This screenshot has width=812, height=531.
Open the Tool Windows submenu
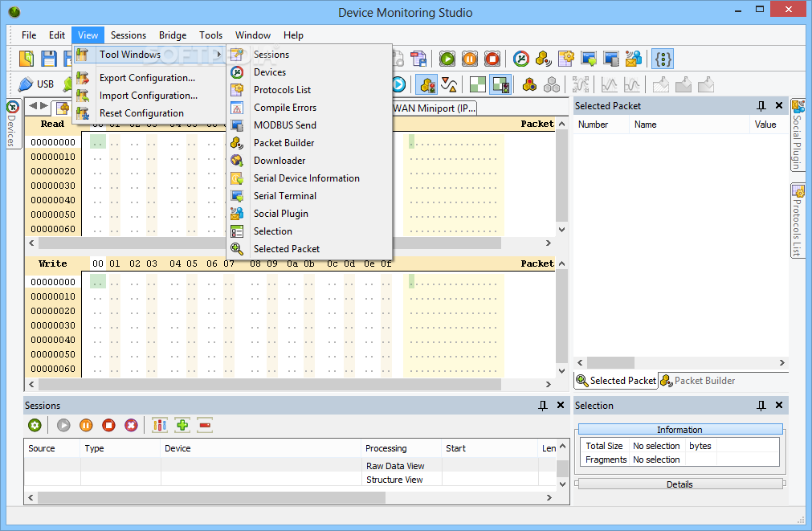click(x=149, y=55)
